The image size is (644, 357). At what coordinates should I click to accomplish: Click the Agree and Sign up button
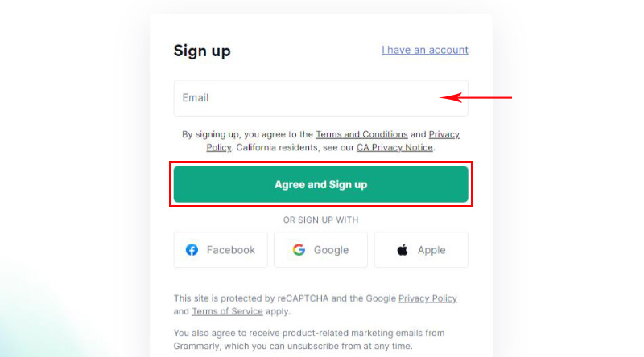pos(320,184)
